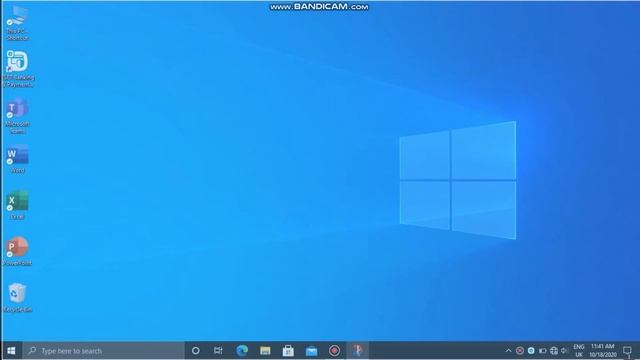640x360 pixels.
Task: Launch Microsoft Teams from the desktop
Action: 17,116
